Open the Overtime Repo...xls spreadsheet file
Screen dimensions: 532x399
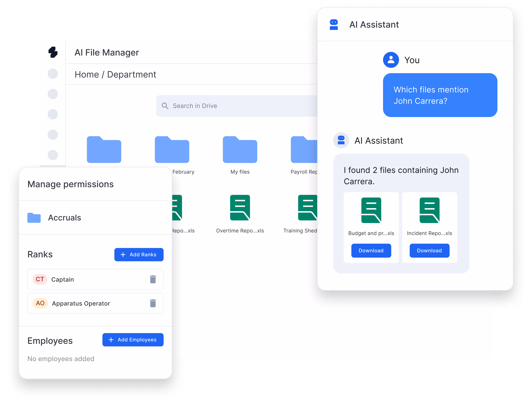(240, 207)
